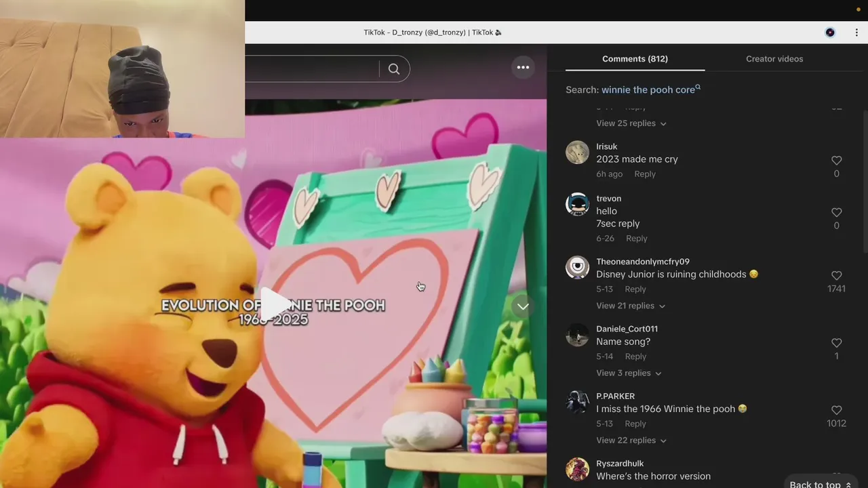Click username Daniele_Cort011
The height and width of the screenshot is (488, 868).
627,329
